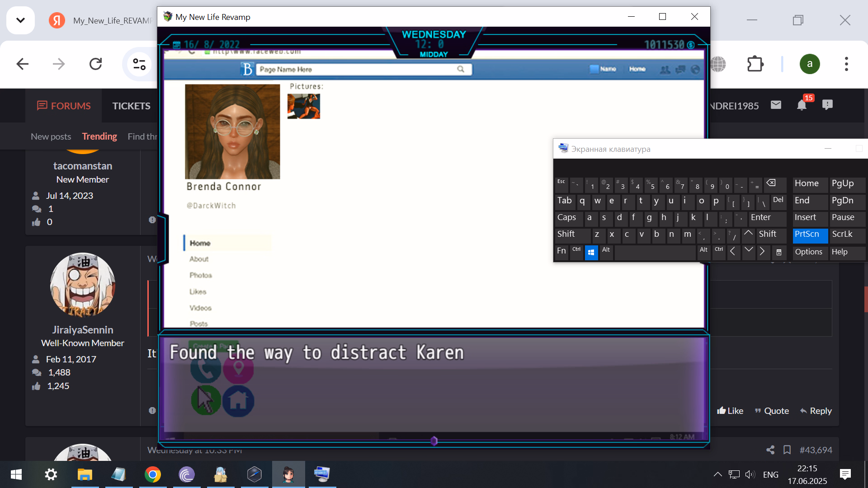
Task: Click the green cursor icon in game
Action: coord(206,400)
